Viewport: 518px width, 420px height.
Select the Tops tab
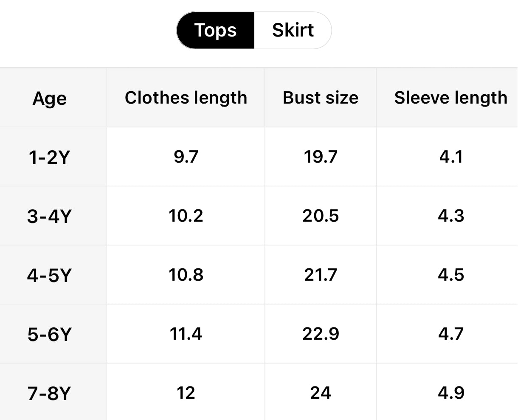(215, 30)
